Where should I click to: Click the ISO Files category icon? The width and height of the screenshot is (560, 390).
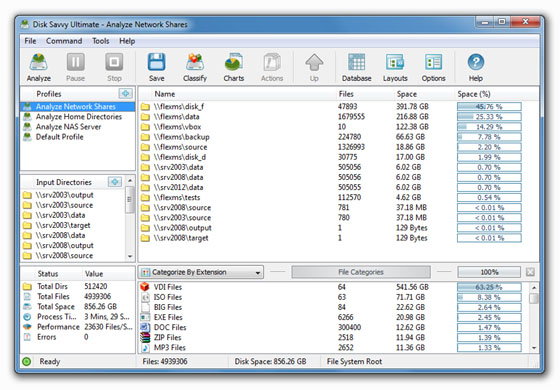[x=145, y=297]
